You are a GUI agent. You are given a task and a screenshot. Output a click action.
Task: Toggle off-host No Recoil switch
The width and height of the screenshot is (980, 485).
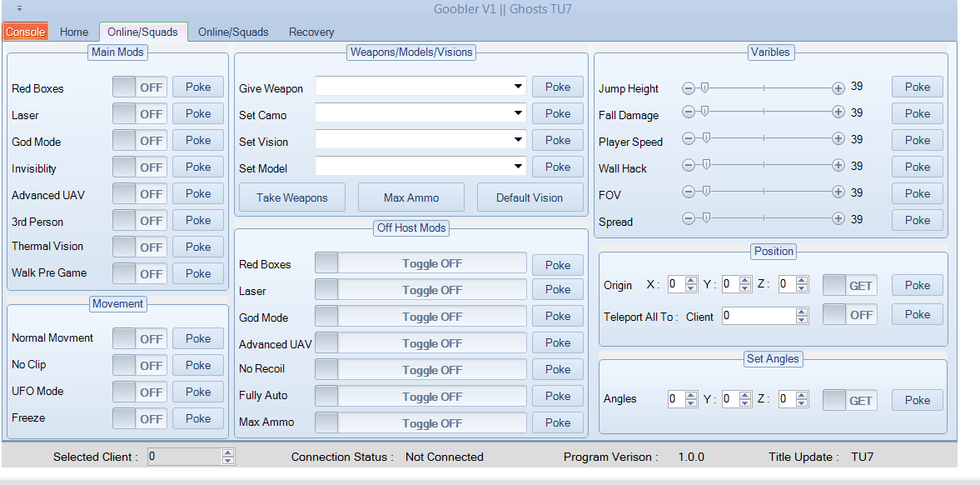pyautogui.click(x=420, y=369)
